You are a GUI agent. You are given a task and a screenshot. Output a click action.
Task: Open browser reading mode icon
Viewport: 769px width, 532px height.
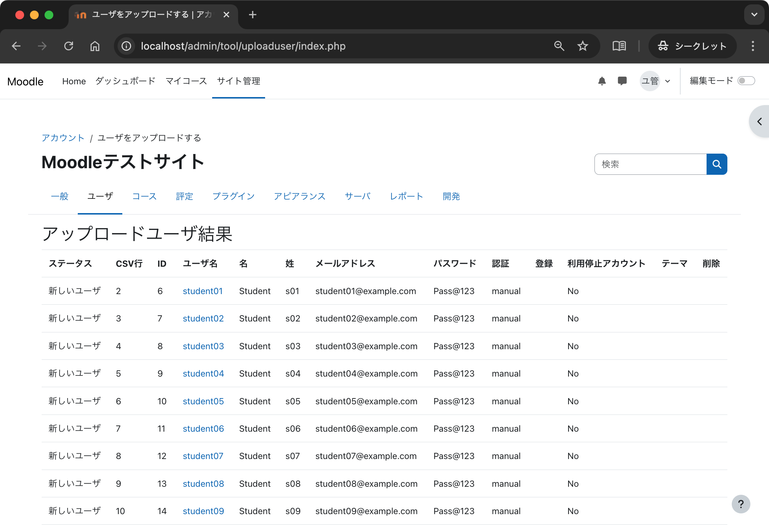619,46
